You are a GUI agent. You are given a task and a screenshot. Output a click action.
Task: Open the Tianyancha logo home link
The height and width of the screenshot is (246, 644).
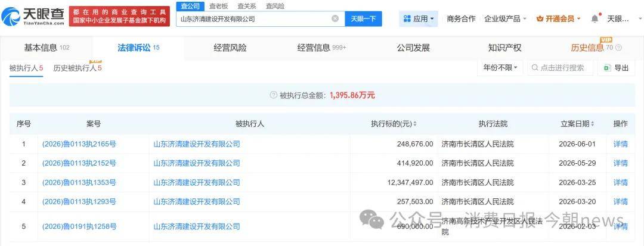coord(33,17)
